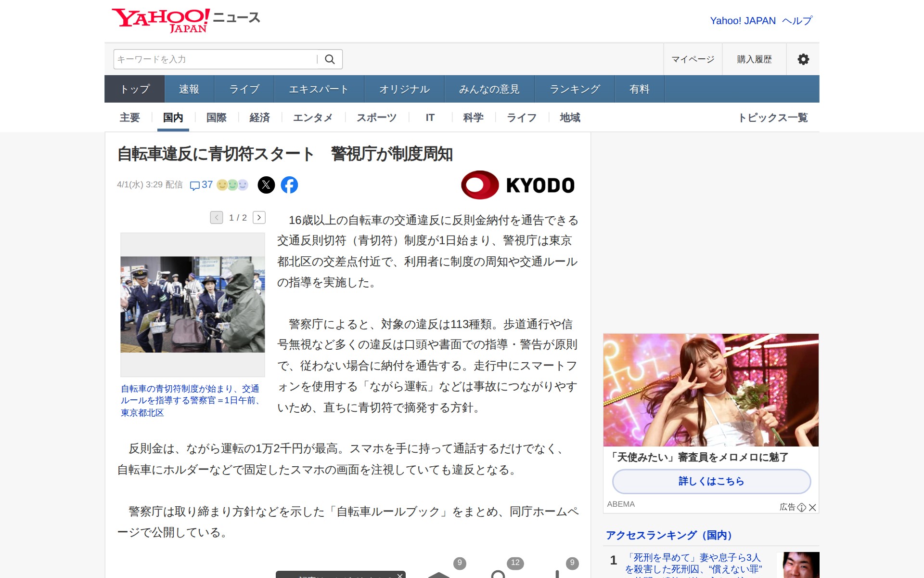Focus the keyword search input field
This screenshot has height=578, width=924.
tap(214, 59)
